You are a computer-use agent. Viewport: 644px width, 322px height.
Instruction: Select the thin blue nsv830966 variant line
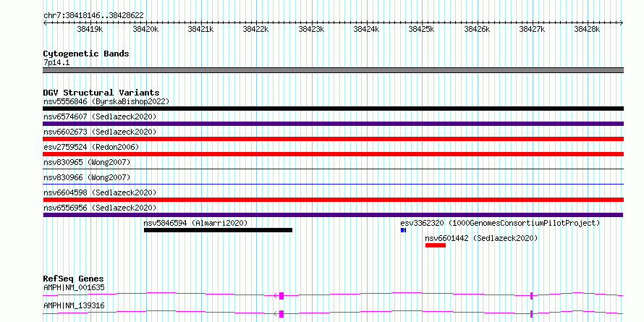[333, 184]
